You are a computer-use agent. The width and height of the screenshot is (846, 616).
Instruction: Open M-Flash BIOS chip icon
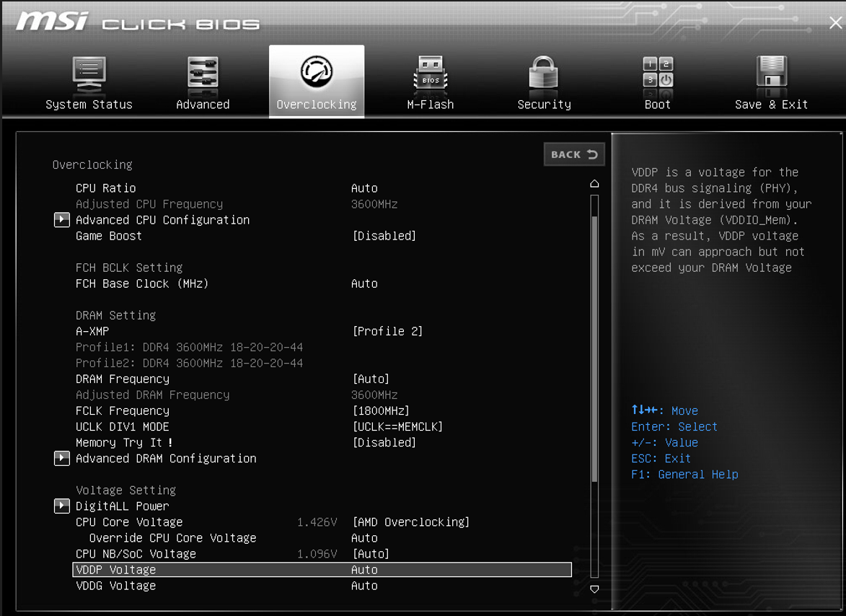(431, 73)
